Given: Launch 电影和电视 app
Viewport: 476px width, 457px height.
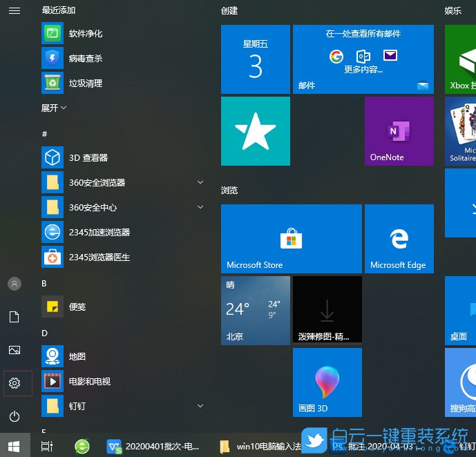Looking at the screenshot, I should pos(123,381).
